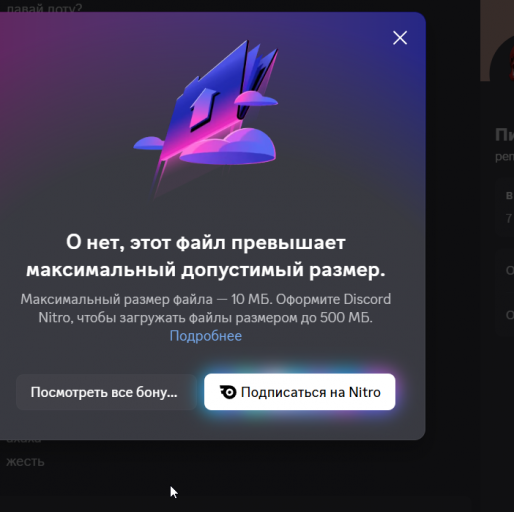Click the chat message жесть
514x512 pixels.
[25, 462]
